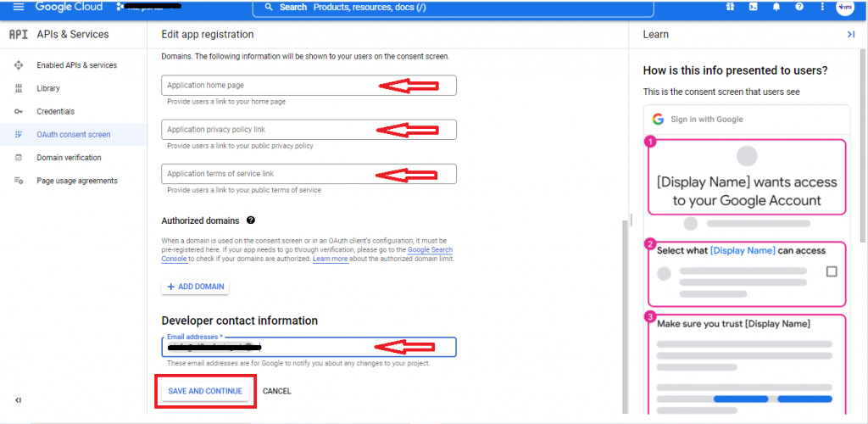Click the Application privacy policy link field

coord(309,130)
